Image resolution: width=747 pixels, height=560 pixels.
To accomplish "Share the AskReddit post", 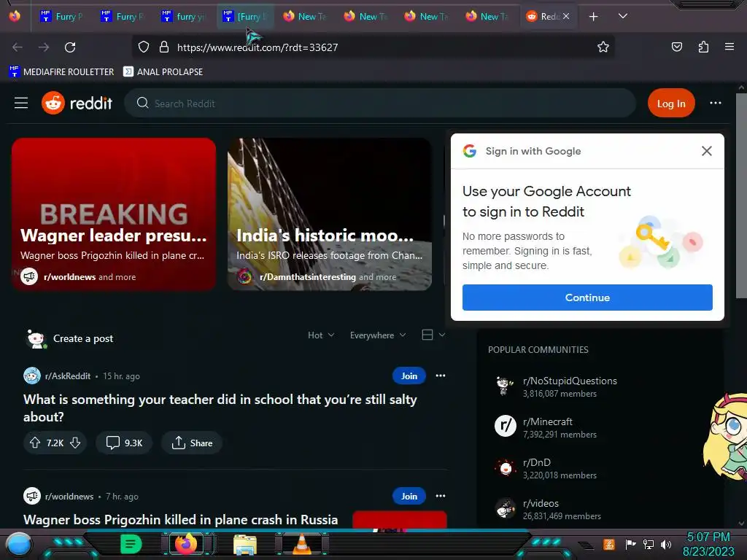I will pyautogui.click(x=192, y=443).
